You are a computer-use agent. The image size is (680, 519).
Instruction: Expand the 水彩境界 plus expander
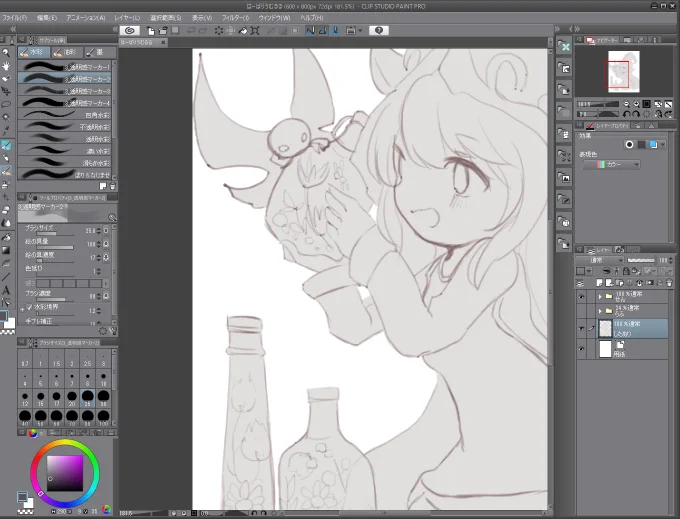pyautogui.click(x=22, y=309)
